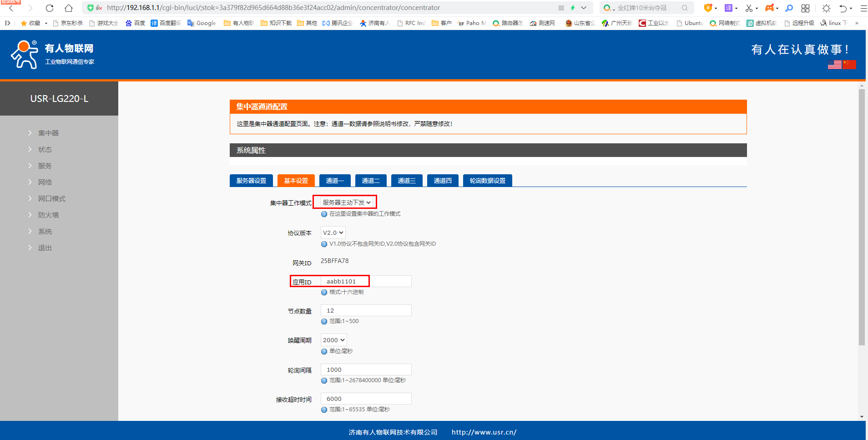The height and width of the screenshot is (440, 868).
Task: Open the http://www.usr.cn/ footer link
Action: 484,432
